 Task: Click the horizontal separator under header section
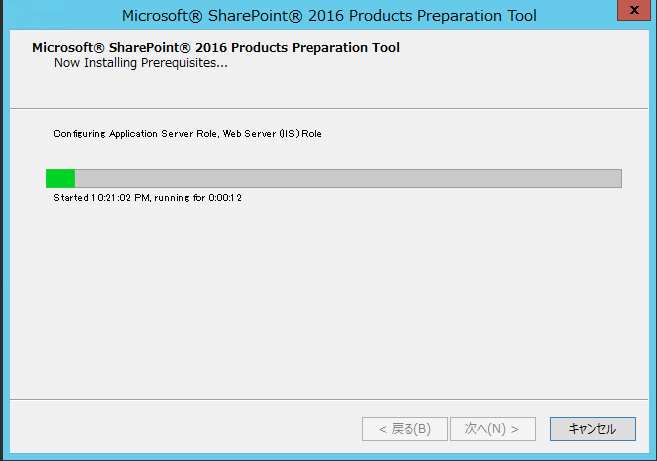329,109
